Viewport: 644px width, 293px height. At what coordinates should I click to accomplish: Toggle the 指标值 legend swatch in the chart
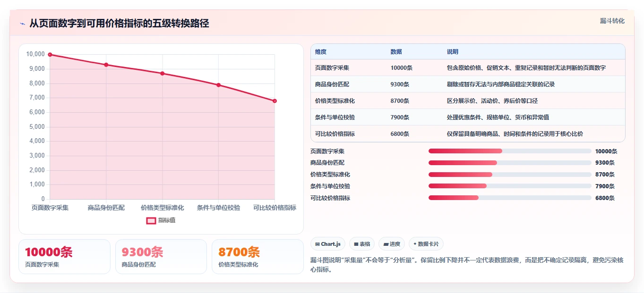click(x=151, y=220)
